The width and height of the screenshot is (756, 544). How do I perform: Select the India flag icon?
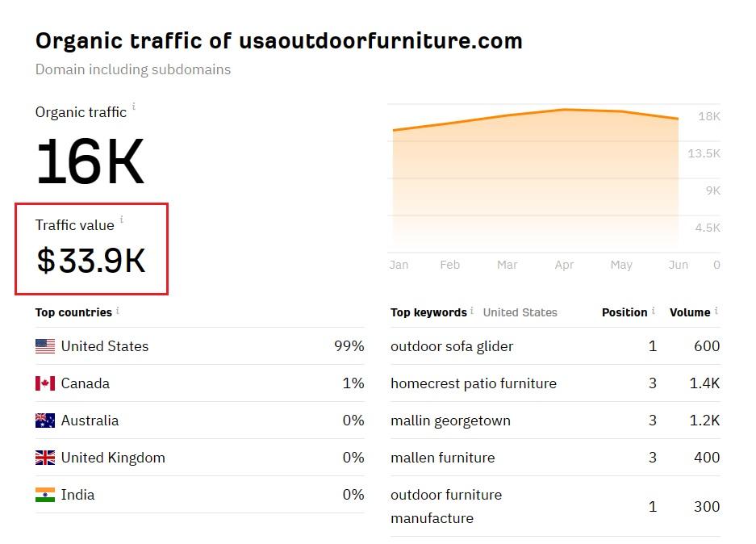[x=45, y=495]
